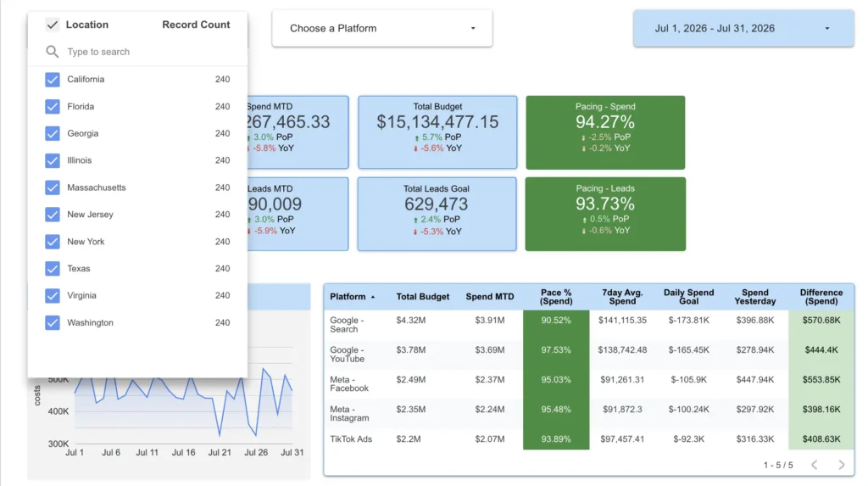
Task: Go to next table page arrow
Action: click(x=842, y=465)
